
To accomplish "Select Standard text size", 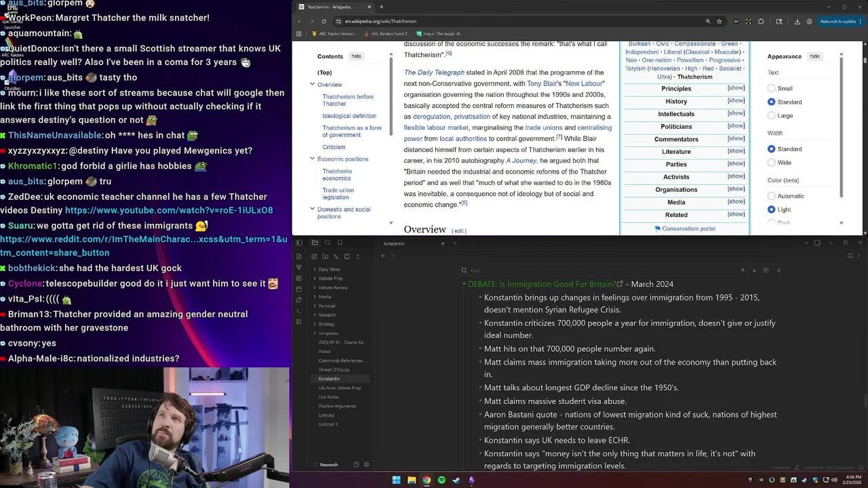I will coord(771,102).
